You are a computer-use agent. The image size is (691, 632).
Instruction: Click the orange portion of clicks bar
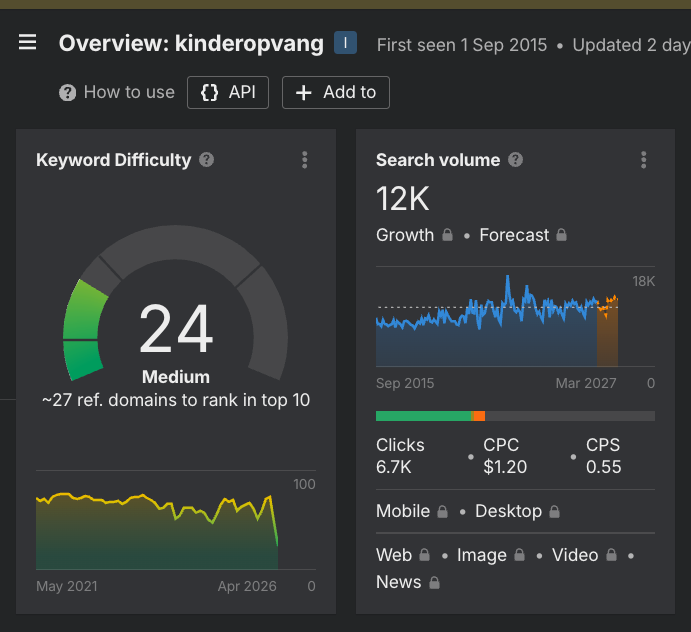479,416
